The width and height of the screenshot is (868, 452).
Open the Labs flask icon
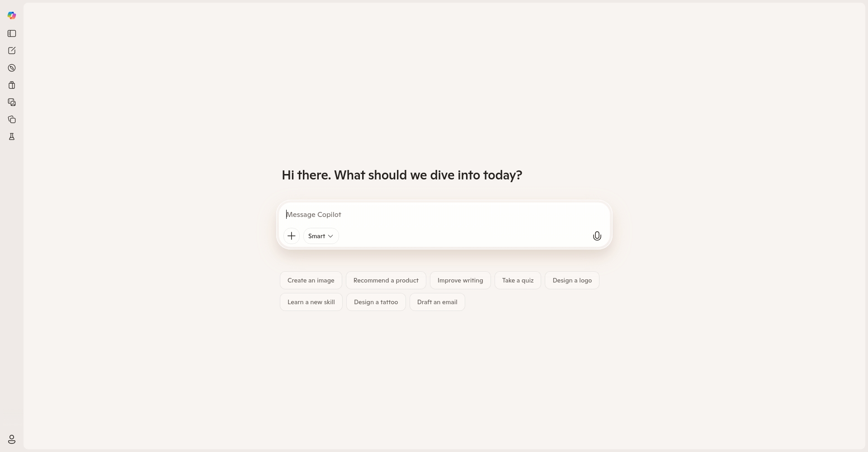point(12,137)
